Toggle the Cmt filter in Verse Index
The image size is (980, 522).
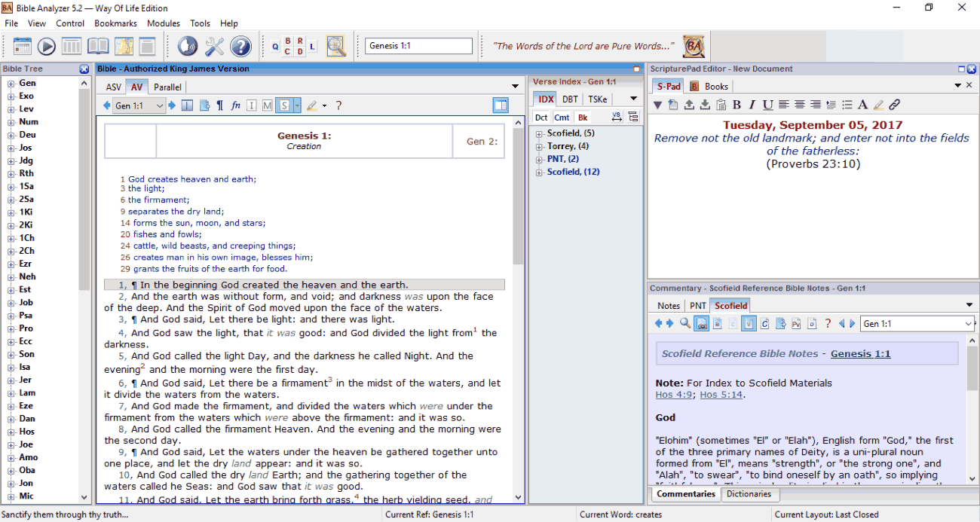point(562,118)
